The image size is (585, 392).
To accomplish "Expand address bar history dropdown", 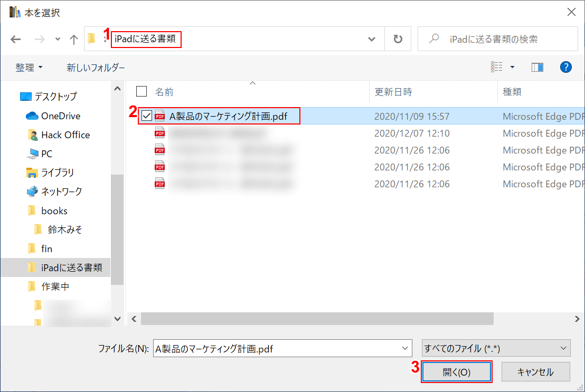I will (372, 39).
